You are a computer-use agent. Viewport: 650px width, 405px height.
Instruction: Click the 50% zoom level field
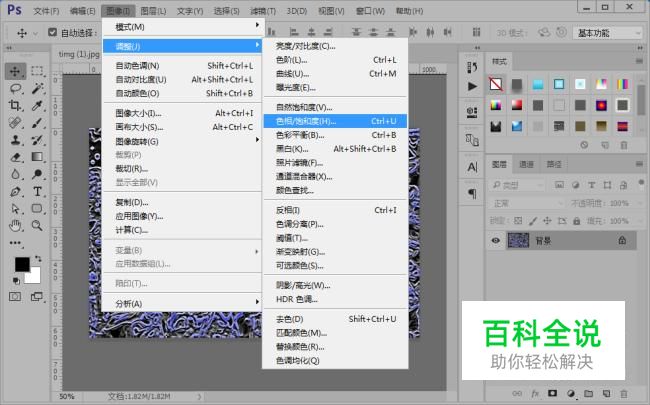(66, 396)
